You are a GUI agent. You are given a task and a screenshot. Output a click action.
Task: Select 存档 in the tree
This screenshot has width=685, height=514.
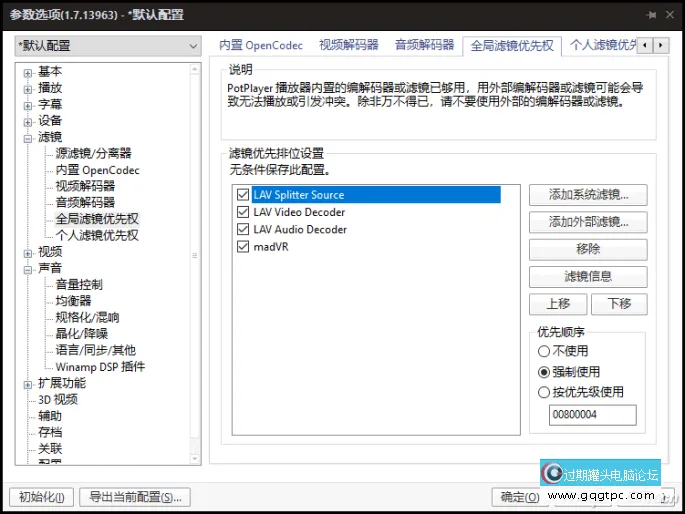(x=50, y=432)
